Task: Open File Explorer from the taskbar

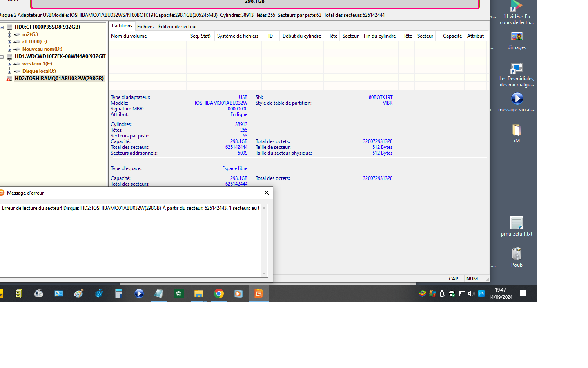Action: 198,294
